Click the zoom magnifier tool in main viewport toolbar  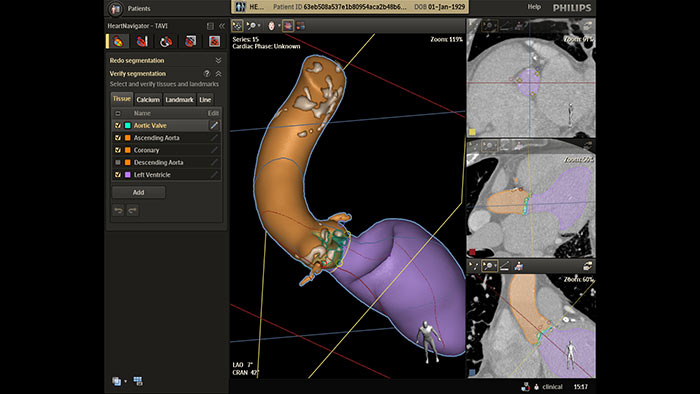(x=252, y=26)
